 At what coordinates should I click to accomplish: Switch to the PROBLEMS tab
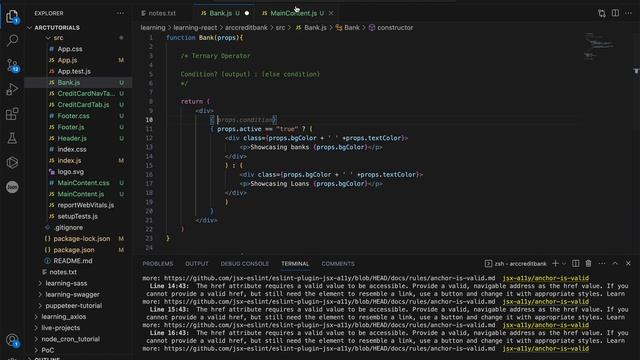point(158,264)
